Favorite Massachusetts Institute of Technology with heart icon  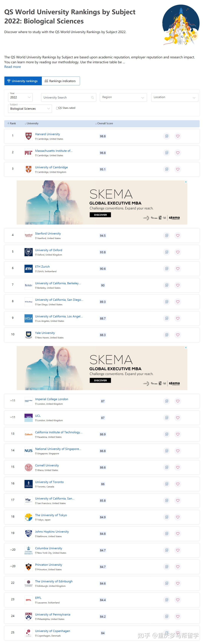(x=178, y=153)
